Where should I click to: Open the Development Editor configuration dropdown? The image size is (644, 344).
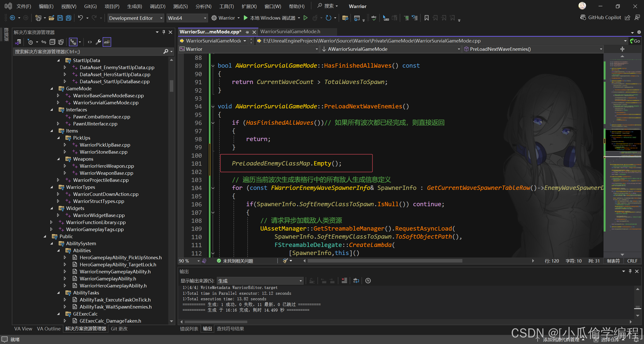pyautogui.click(x=161, y=18)
